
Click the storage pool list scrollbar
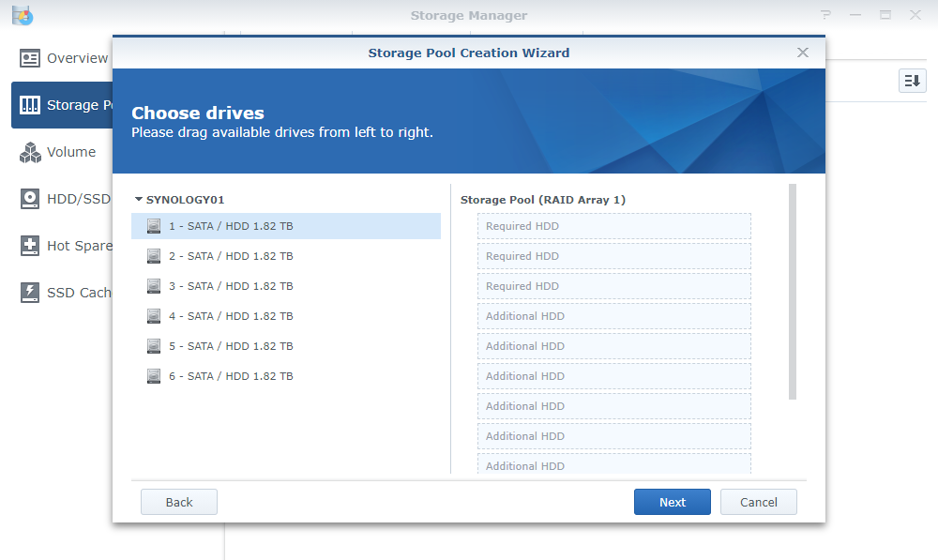[793, 291]
